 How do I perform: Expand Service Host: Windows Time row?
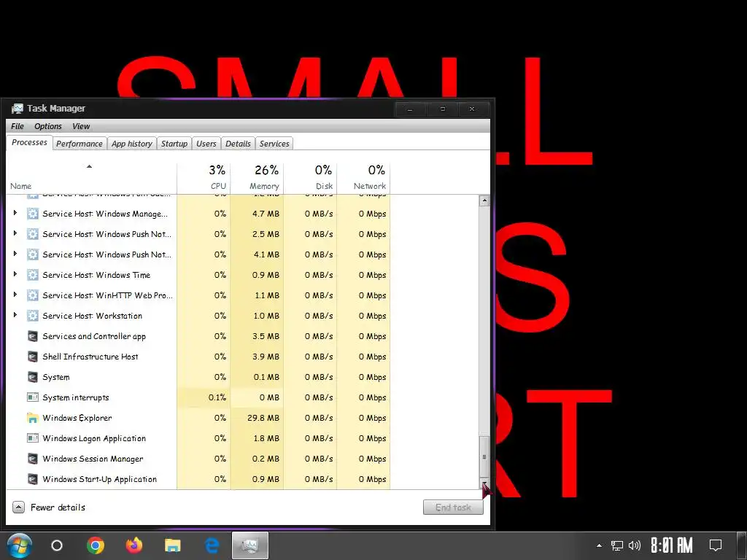click(x=15, y=274)
